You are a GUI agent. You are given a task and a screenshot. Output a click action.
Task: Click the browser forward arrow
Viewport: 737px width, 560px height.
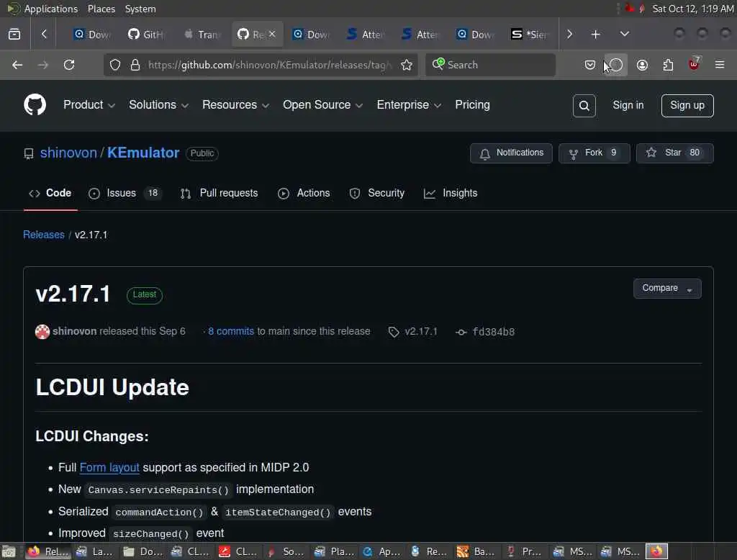click(x=42, y=65)
